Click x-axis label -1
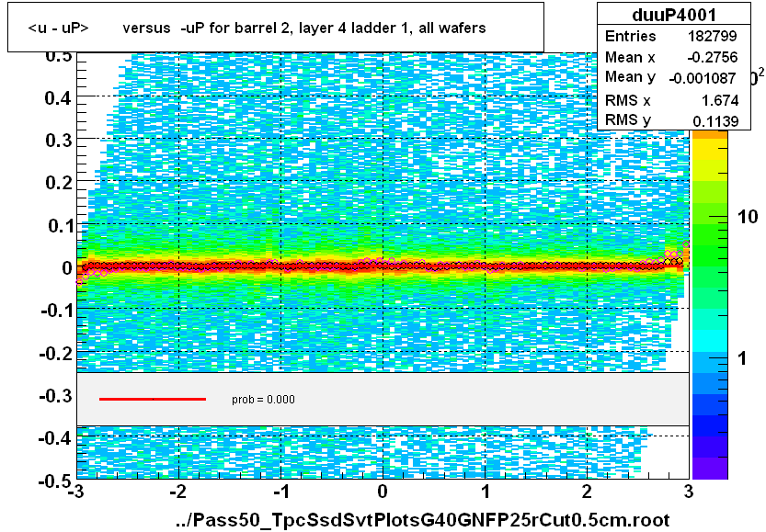Image resolution: width=766 pixels, height=532 pixels. click(280, 492)
